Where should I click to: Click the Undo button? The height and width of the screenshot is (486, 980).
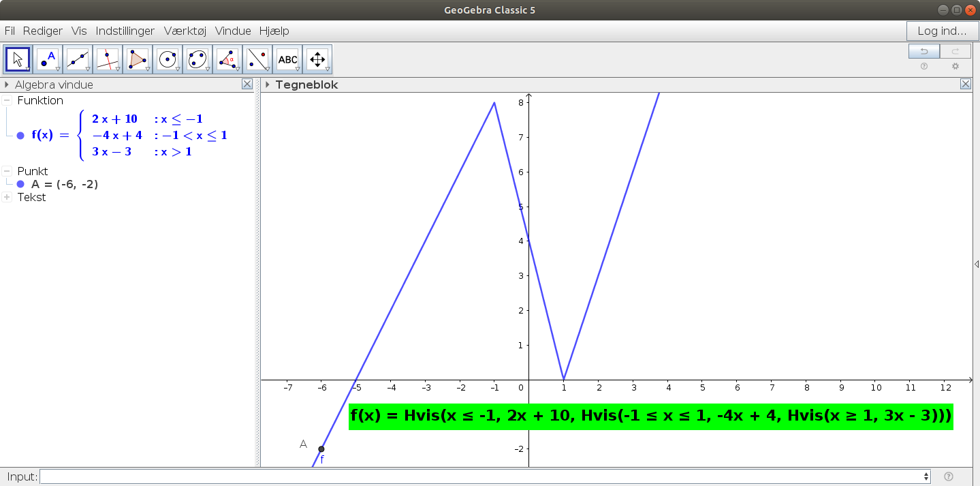924,51
